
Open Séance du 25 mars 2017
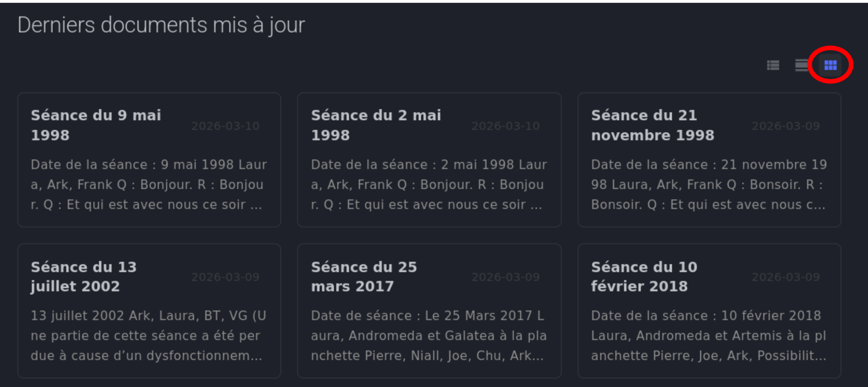pos(364,277)
